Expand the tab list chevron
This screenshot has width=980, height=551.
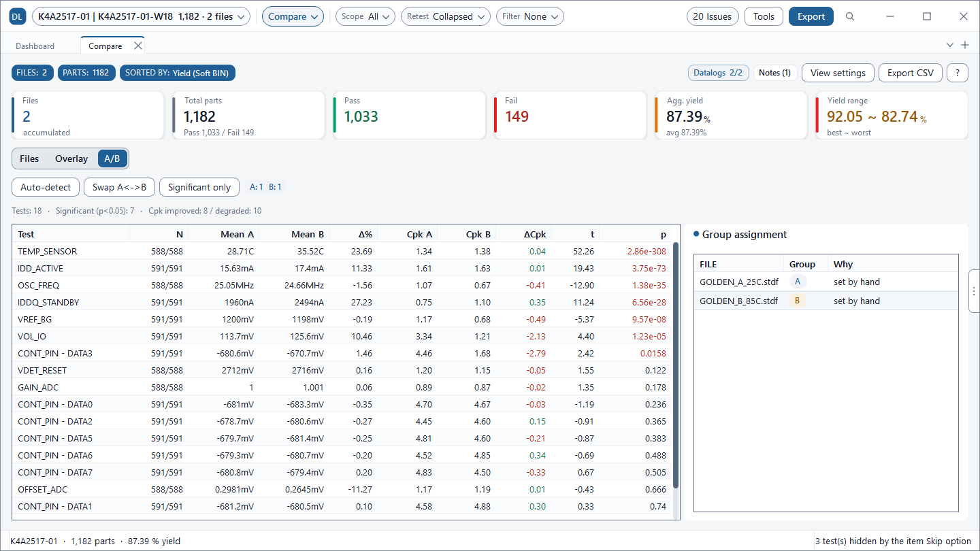click(x=950, y=45)
